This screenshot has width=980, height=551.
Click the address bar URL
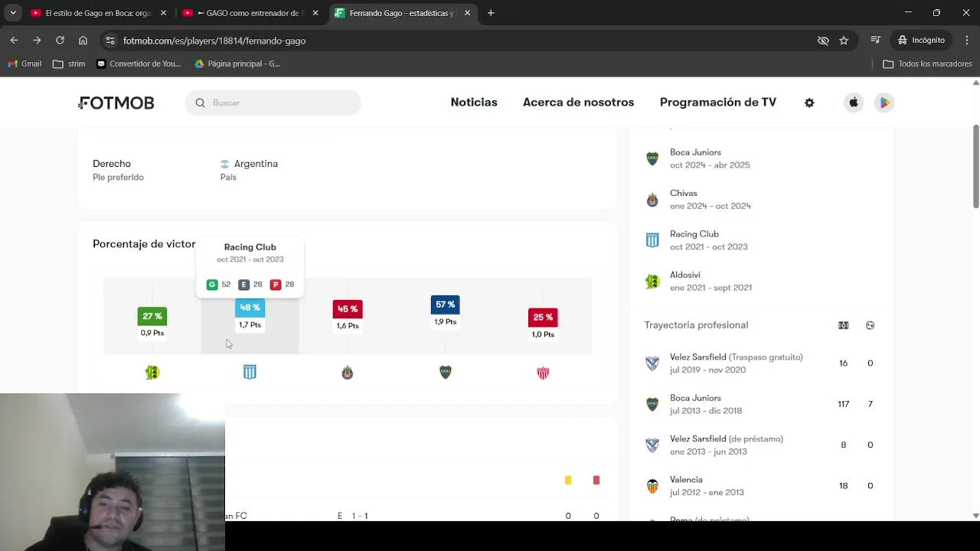click(x=214, y=41)
